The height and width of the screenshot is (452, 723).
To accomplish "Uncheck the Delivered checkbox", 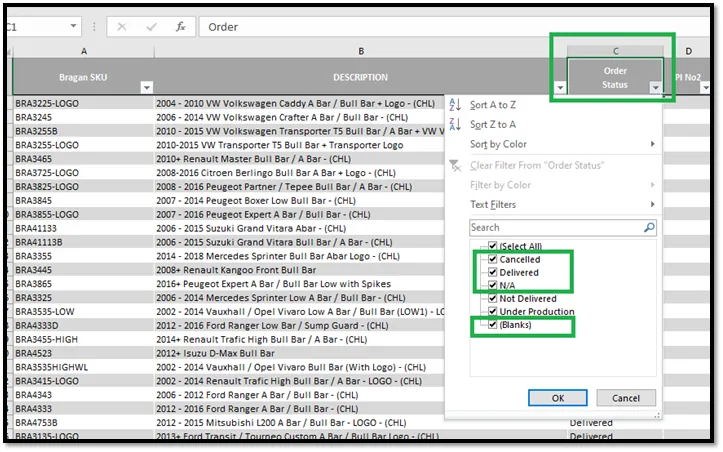I will [492, 272].
